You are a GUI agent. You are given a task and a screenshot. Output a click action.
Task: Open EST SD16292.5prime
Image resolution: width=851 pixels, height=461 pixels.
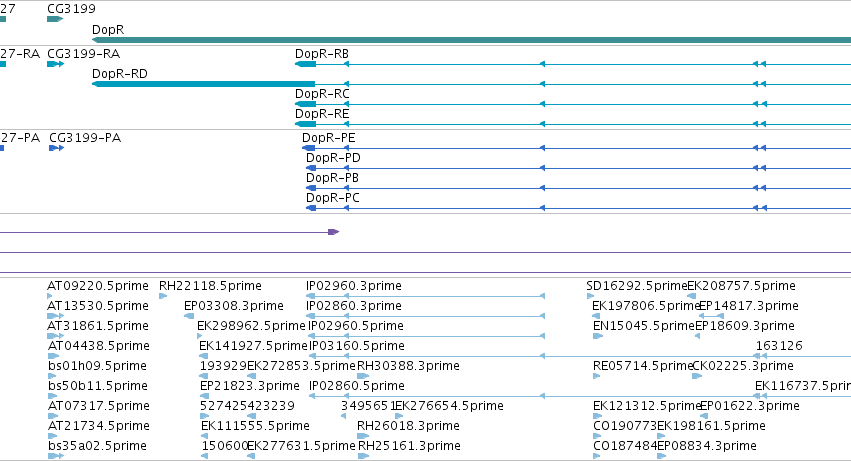(637, 286)
